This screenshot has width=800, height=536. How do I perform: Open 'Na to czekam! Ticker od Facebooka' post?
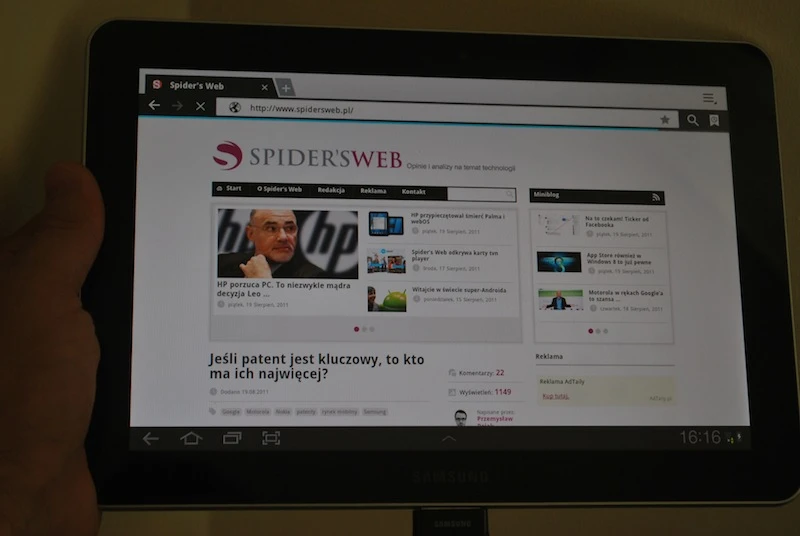point(617,222)
